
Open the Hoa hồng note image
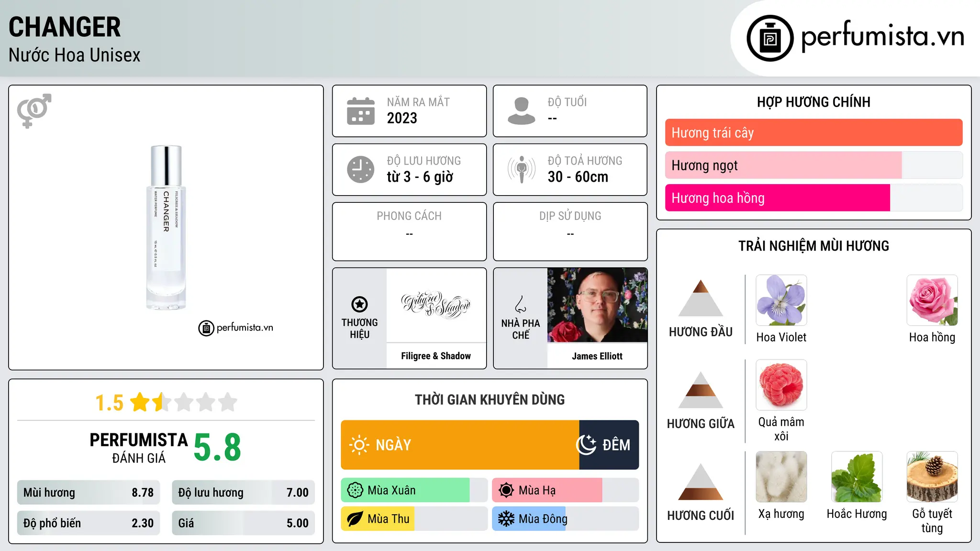(932, 300)
